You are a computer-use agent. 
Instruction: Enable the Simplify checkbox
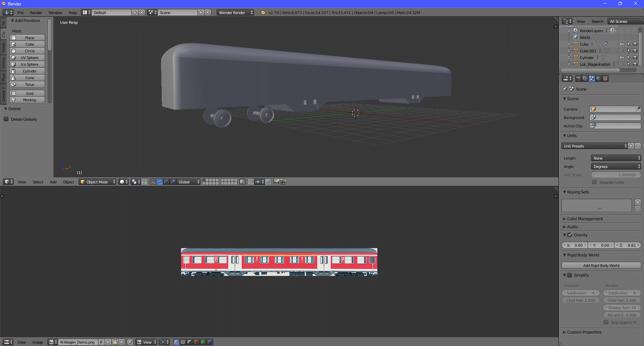click(570, 275)
